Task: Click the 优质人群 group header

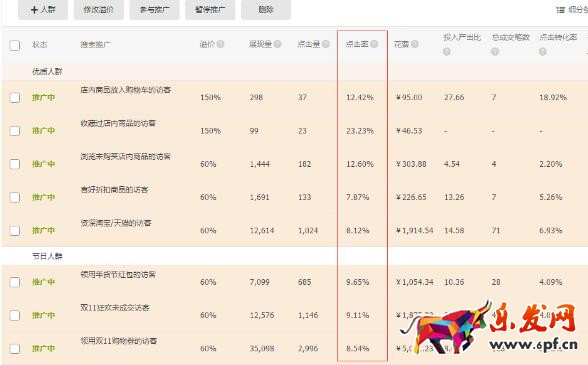Action: click(x=47, y=71)
